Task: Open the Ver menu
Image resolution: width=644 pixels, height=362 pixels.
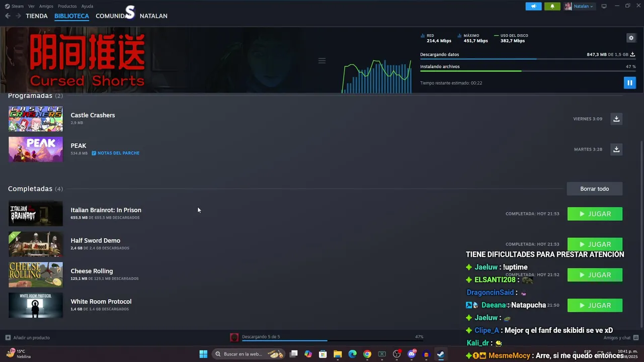Action: click(x=31, y=6)
